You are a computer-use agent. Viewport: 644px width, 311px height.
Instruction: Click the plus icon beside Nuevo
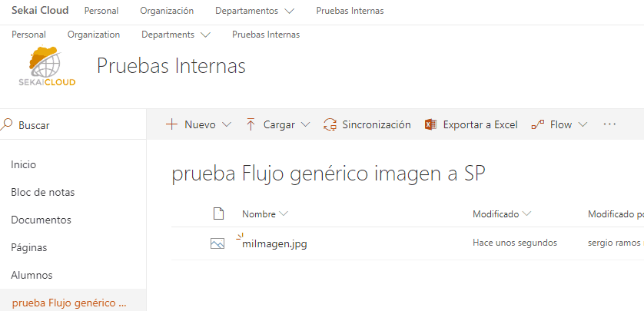click(x=171, y=124)
